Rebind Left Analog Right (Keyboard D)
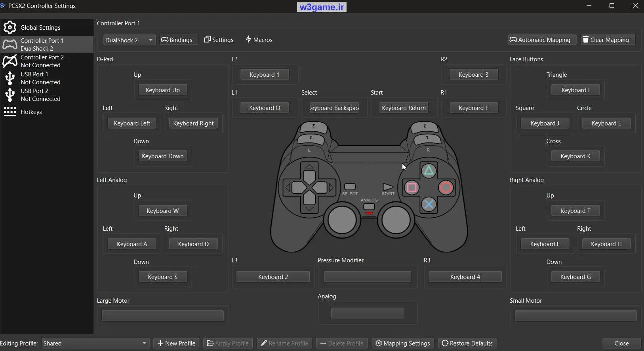The height and width of the screenshot is (351, 644). [x=193, y=244]
